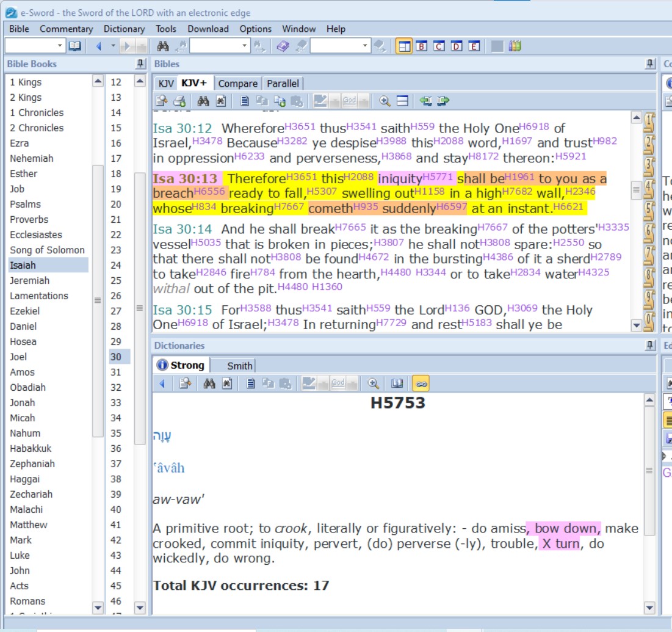Click Strong's number H5771 after iniquity
This screenshot has height=632, width=672.
click(x=438, y=176)
